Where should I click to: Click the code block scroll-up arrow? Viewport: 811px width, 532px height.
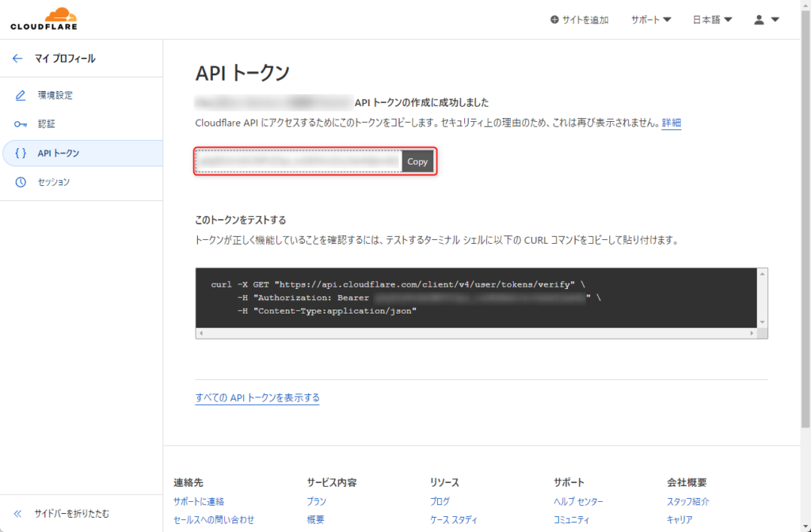[x=762, y=273]
